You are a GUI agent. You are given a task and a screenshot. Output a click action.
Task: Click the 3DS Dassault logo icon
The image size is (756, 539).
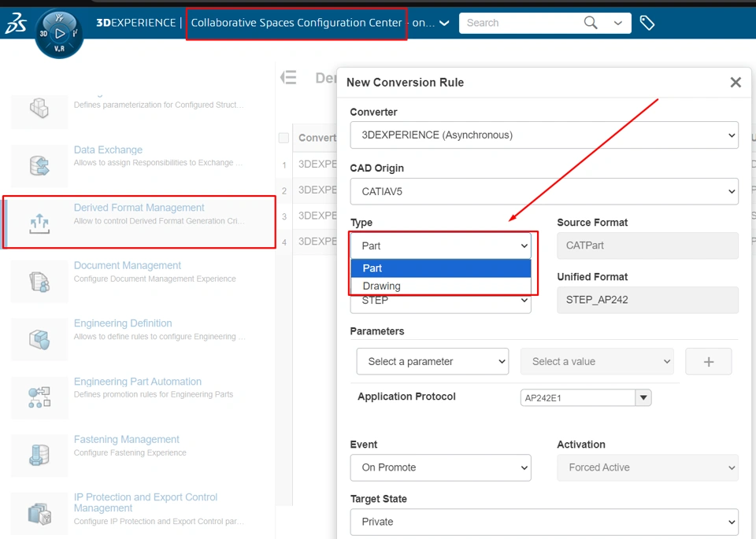[x=16, y=23]
